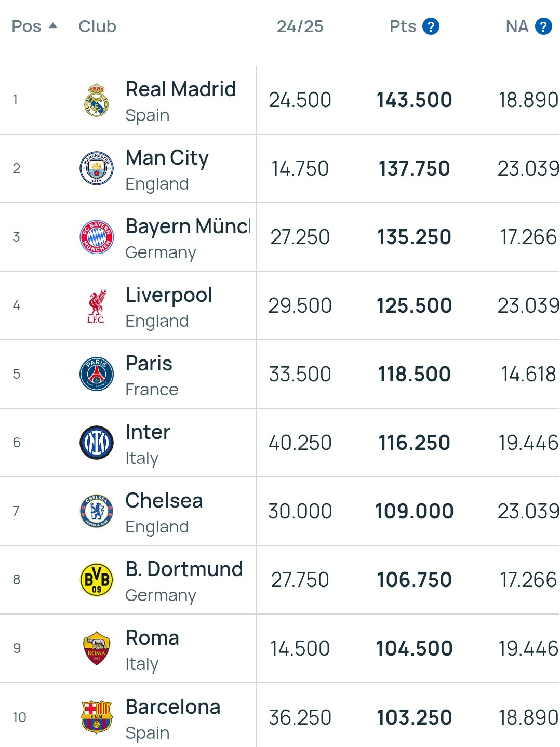Click the Manchester City club crest
This screenshot has width=560, height=747.
point(97,168)
